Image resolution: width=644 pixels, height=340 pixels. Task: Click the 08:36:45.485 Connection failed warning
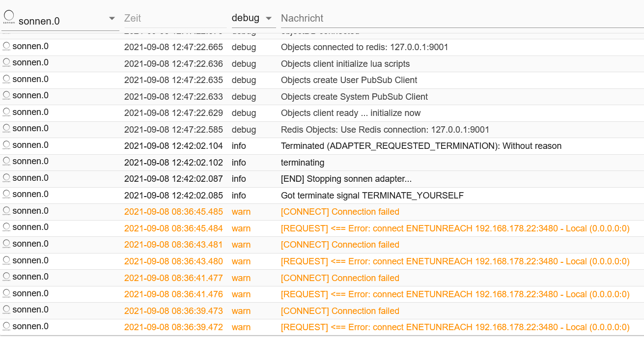(340, 212)
